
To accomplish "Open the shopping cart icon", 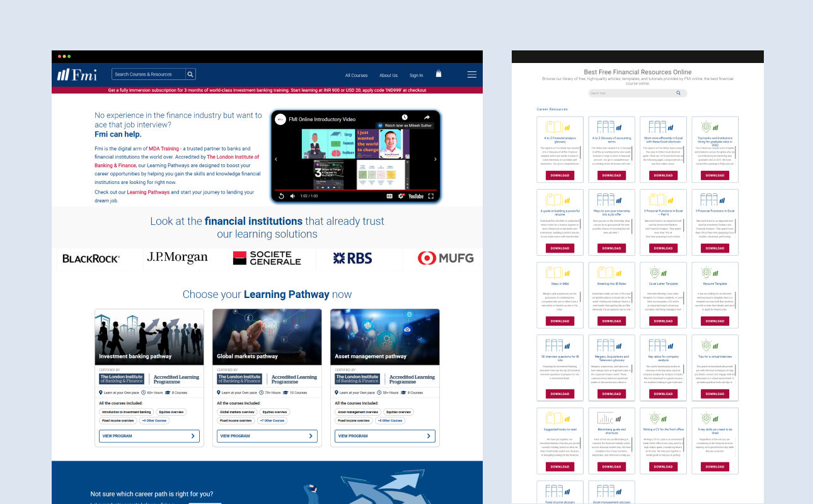I will tap(439, 74).
